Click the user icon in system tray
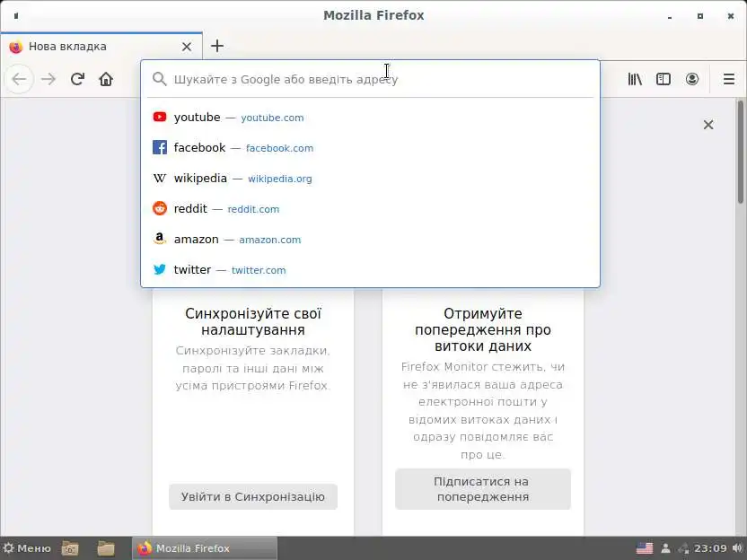 (x=666, y=548)
